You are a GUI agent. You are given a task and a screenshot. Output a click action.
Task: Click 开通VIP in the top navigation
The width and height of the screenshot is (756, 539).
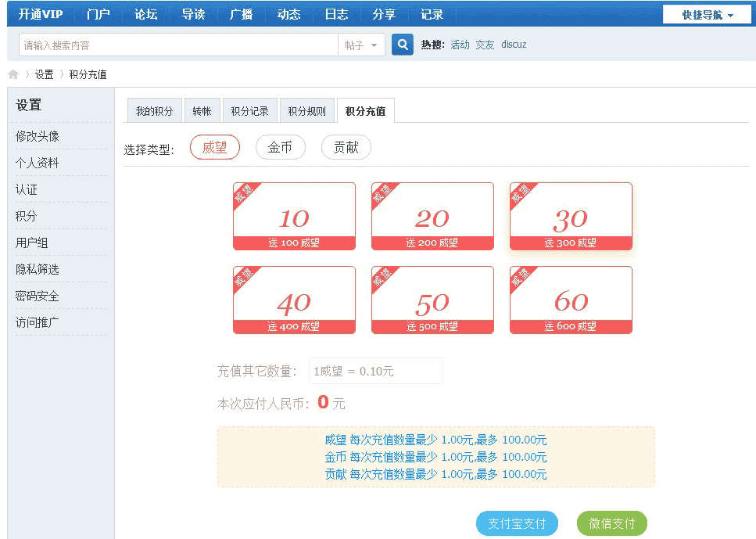[x=41, y=14]
